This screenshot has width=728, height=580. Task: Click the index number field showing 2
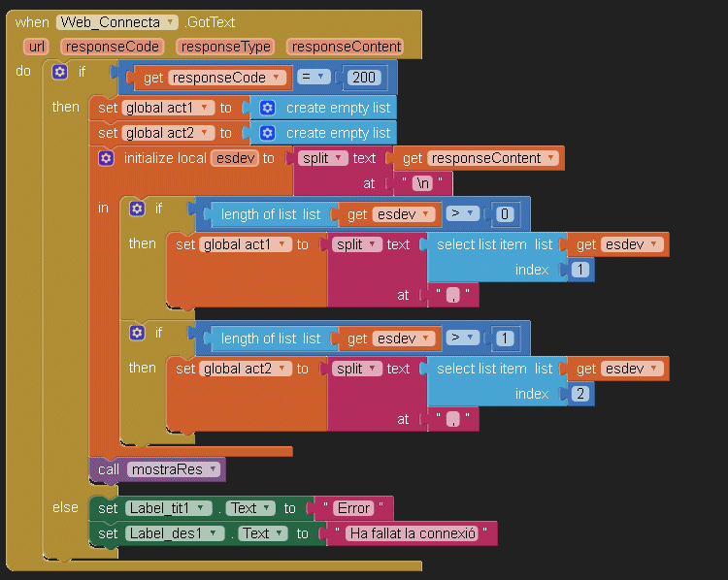tap(579, 394)
